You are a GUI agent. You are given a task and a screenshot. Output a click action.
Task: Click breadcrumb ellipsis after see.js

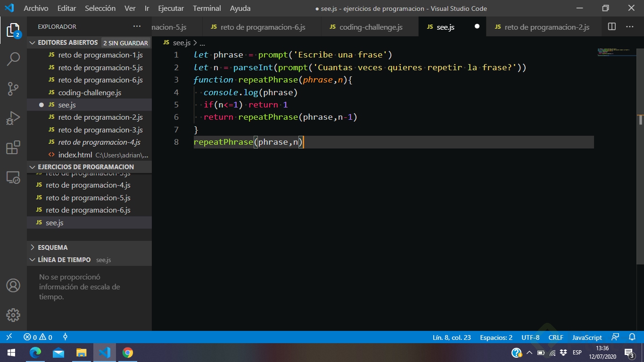click(203, 43)
